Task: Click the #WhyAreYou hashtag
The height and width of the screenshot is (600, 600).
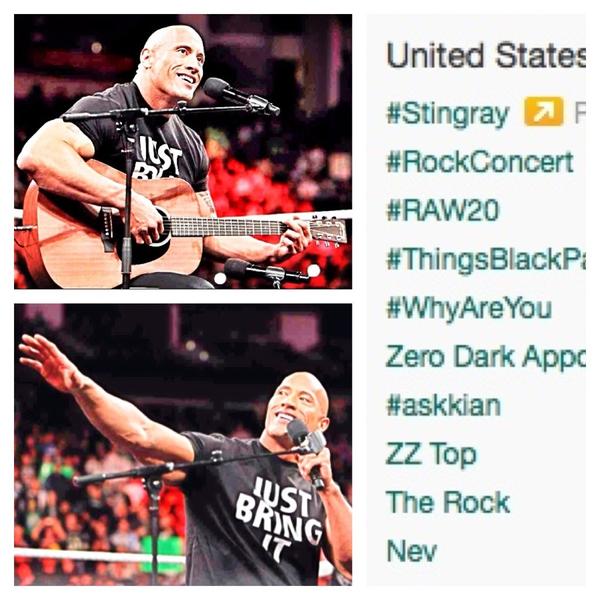Action: [x=469, y=309]
